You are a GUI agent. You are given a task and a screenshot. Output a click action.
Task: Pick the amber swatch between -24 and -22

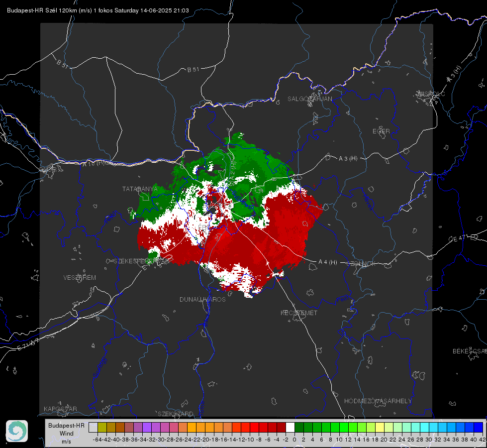pos(192,428)
